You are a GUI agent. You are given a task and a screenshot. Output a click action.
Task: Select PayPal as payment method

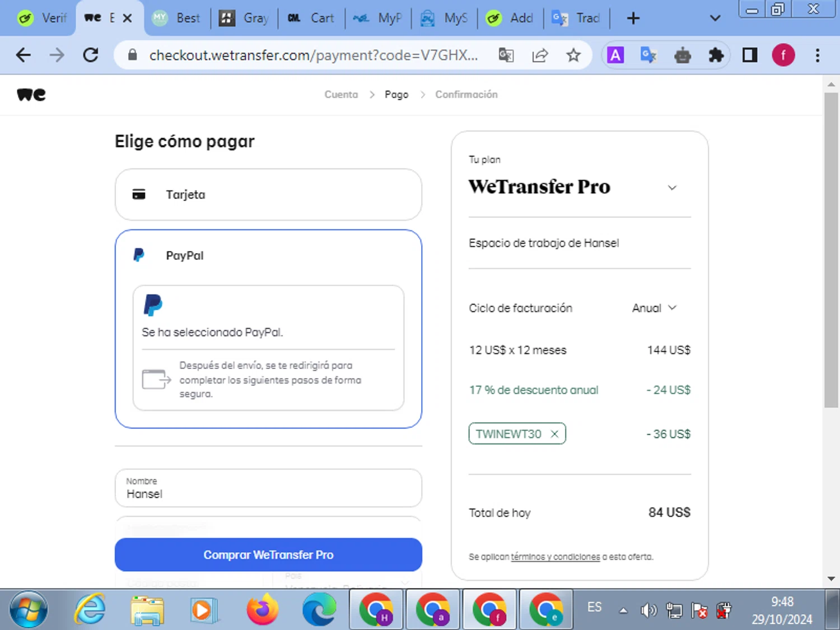pyautogui.click(x=268, y=255)
